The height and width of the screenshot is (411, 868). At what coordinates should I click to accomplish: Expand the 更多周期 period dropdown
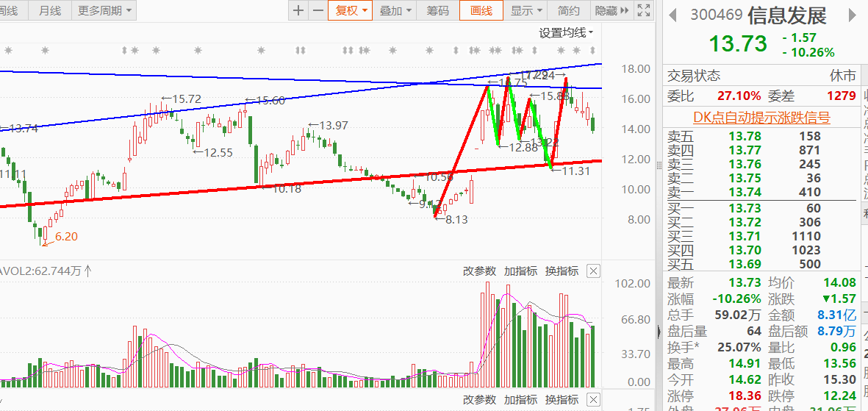pos(104,10)
